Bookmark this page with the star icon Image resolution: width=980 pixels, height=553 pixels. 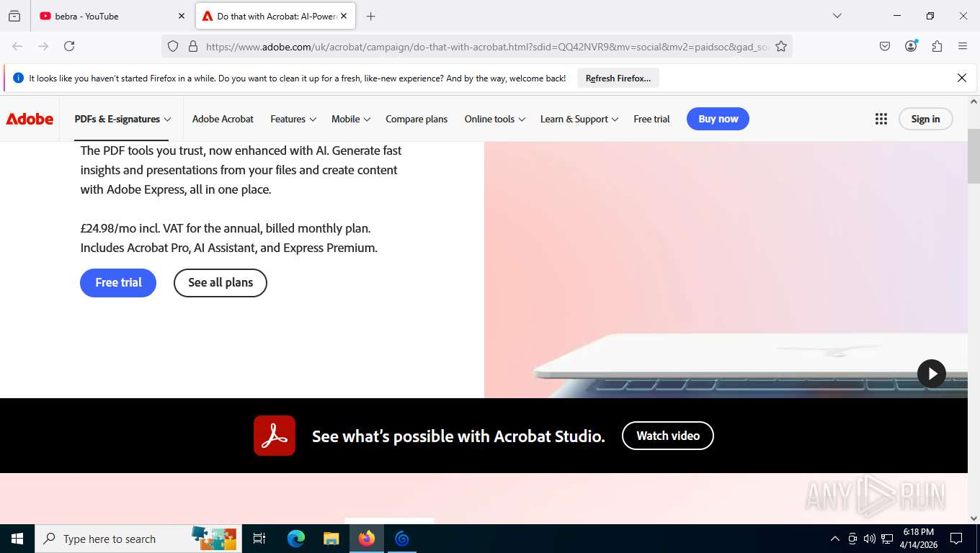pyautogui.click(x=781, y=46)
